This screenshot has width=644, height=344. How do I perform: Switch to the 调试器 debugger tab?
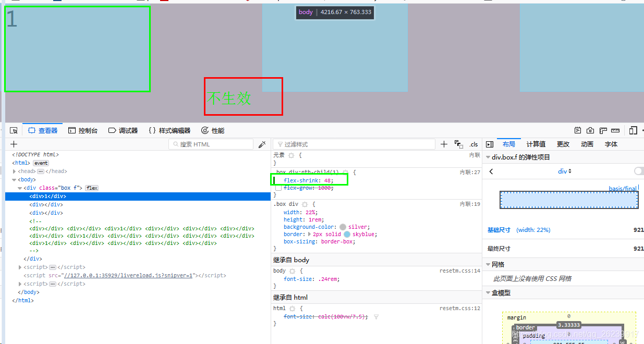[x=123, y=131]
